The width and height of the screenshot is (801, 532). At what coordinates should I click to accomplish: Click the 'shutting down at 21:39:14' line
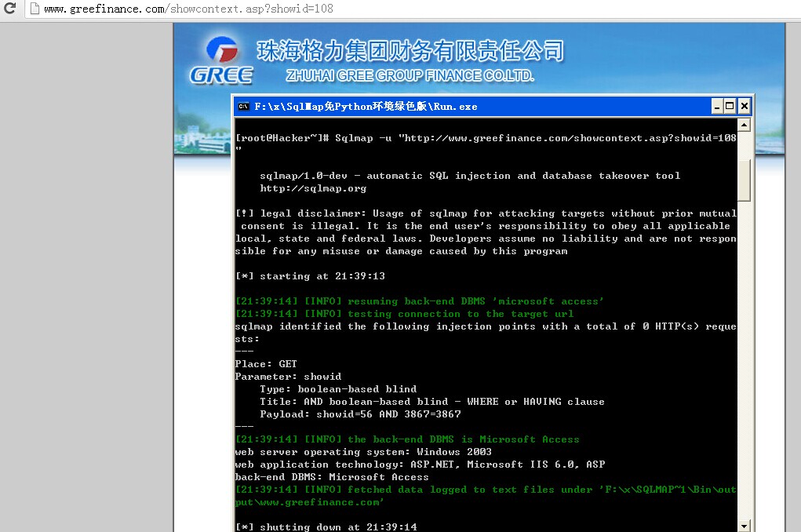[x=326, y=527]
